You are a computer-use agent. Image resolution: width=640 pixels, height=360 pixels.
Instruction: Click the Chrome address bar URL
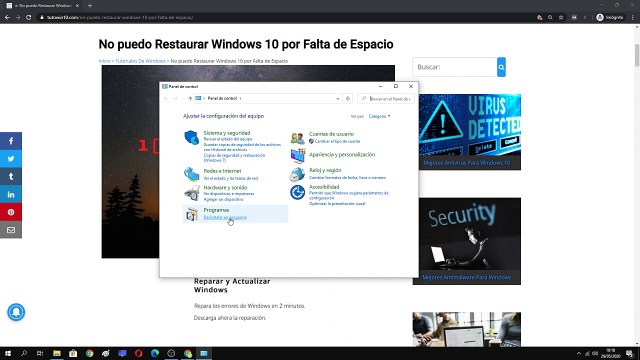pos(120,18)
